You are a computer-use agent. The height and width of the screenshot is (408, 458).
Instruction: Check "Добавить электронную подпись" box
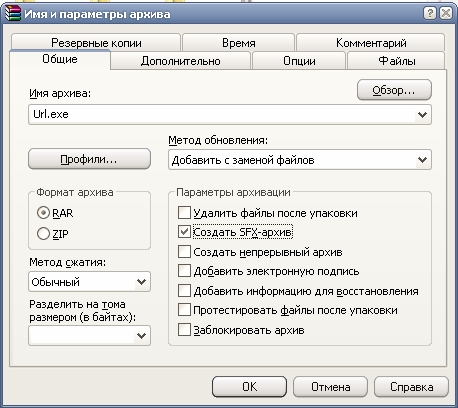pyautogui.click(x=184, y=271)
